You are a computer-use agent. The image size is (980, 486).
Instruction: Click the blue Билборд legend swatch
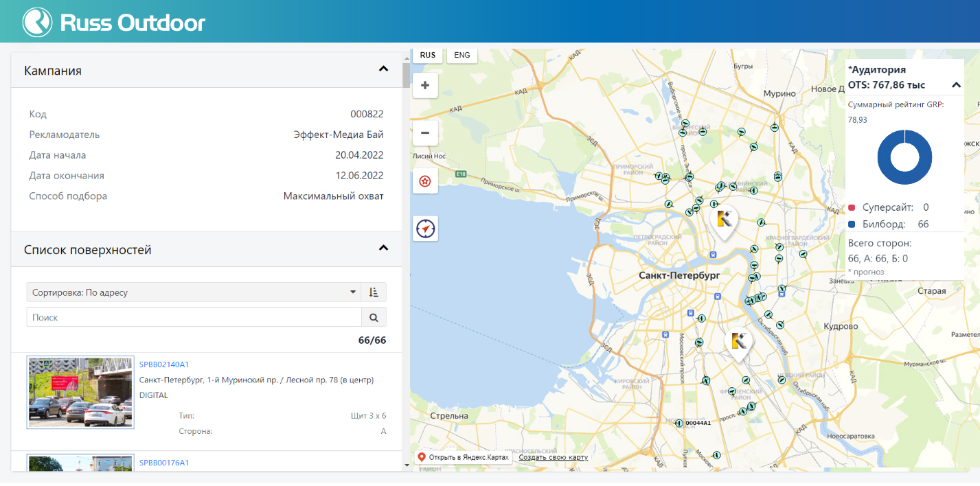pyautogui.click(x=852, y=224)
